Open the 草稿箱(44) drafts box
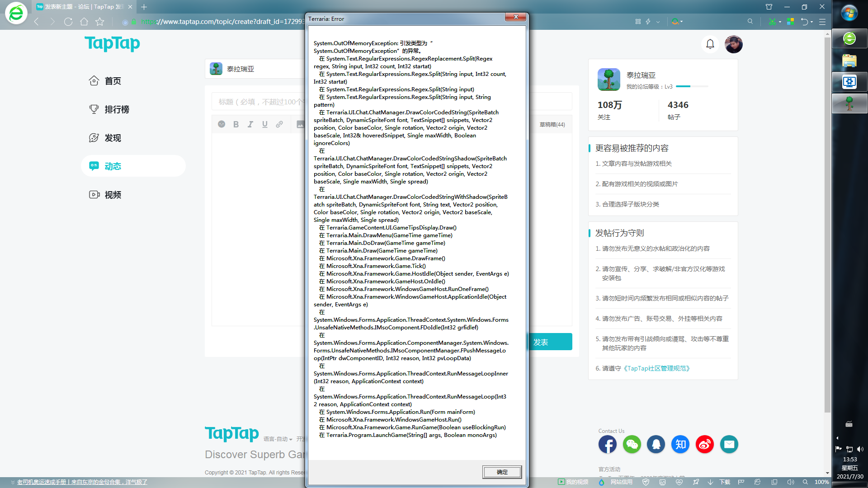Image resolution: width=868 pixels, height=488 pixels. coord(552,125)
